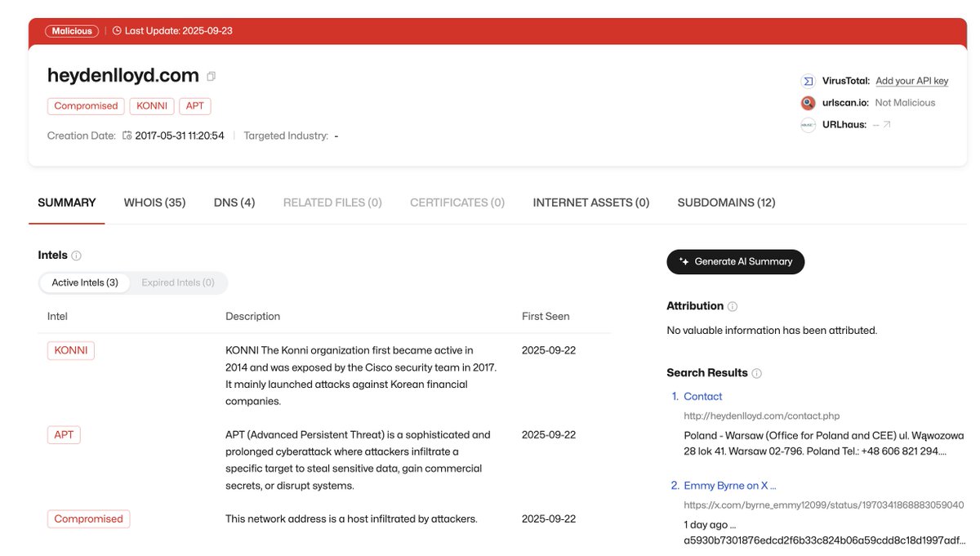Click the Targeted Industry label
This screenshot has width=980, height=556.
286,136
